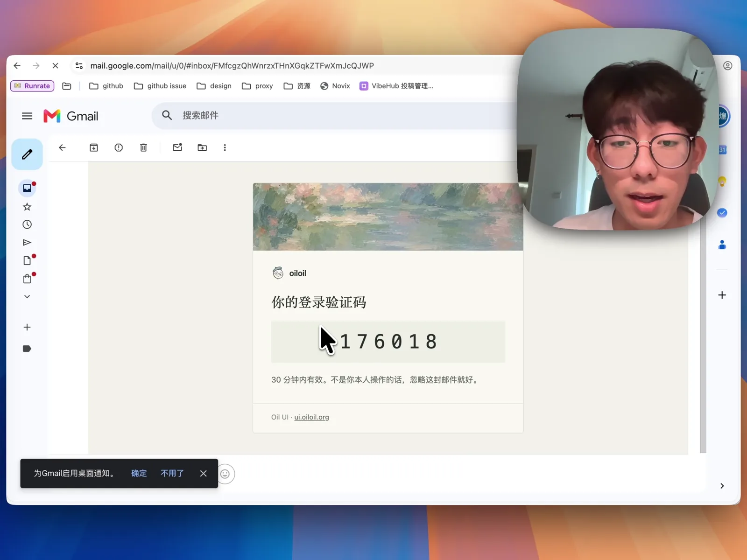Click the label tag icon in sidebar
This screenshot has height=560, width=747.
(27, 349)
